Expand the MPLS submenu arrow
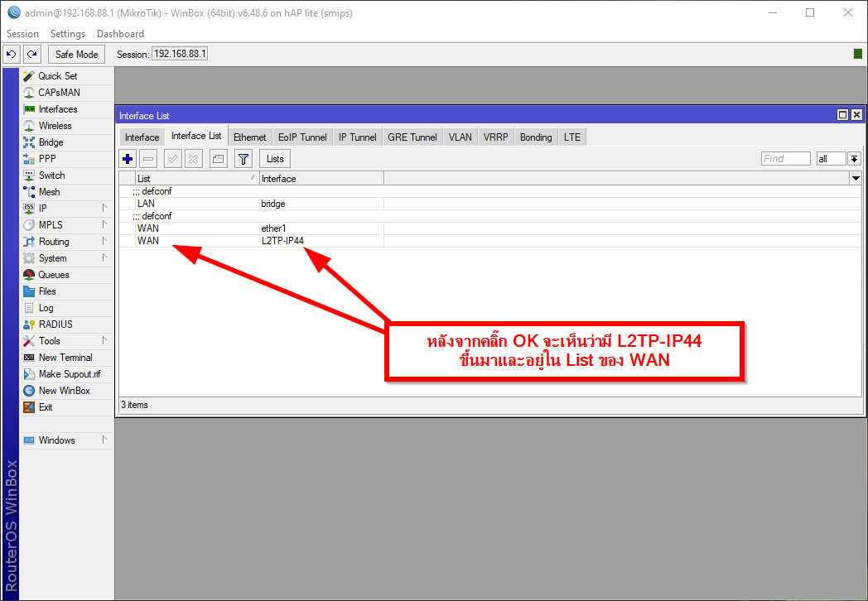868x601 pixels. click(104, 224)
